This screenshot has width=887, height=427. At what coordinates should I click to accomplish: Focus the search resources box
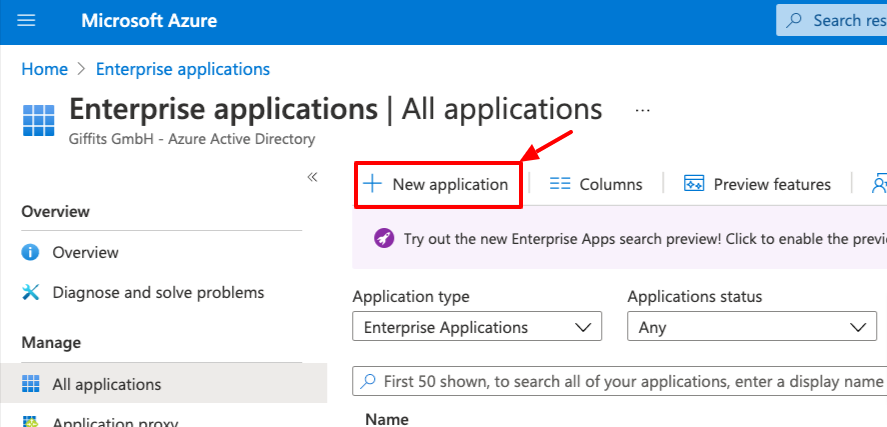832,21
